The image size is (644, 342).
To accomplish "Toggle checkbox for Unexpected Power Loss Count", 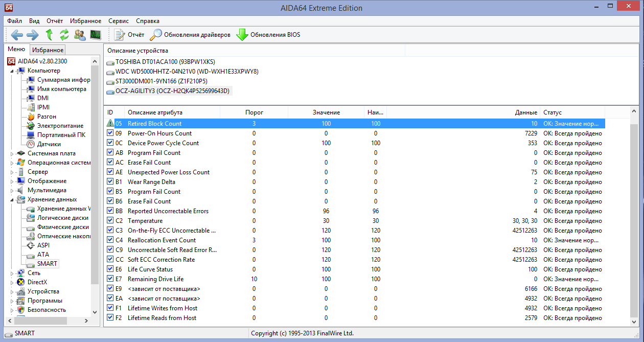I will (x=110, y=172).
